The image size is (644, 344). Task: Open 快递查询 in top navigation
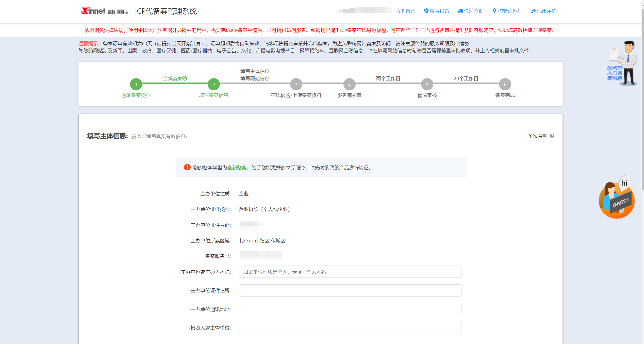474,11
